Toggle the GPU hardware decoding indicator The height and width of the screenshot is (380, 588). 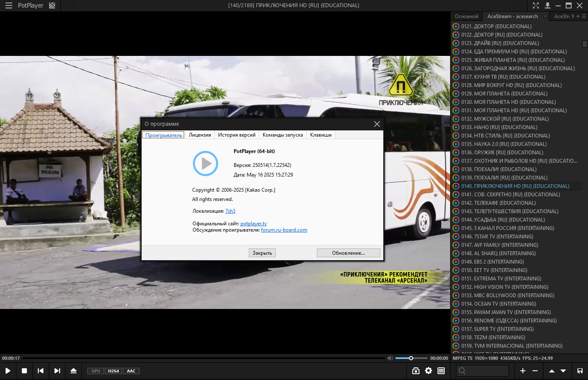pyautogui.click(x=96, y=371)
